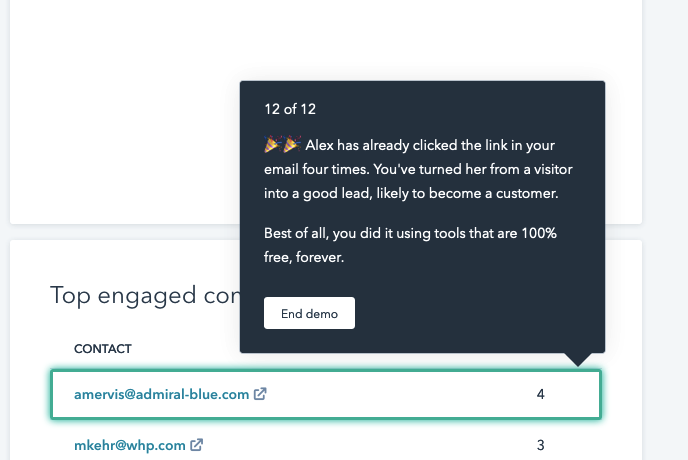Click the CONTACT column header
688x460 pixels.
[x=103, y=349]
